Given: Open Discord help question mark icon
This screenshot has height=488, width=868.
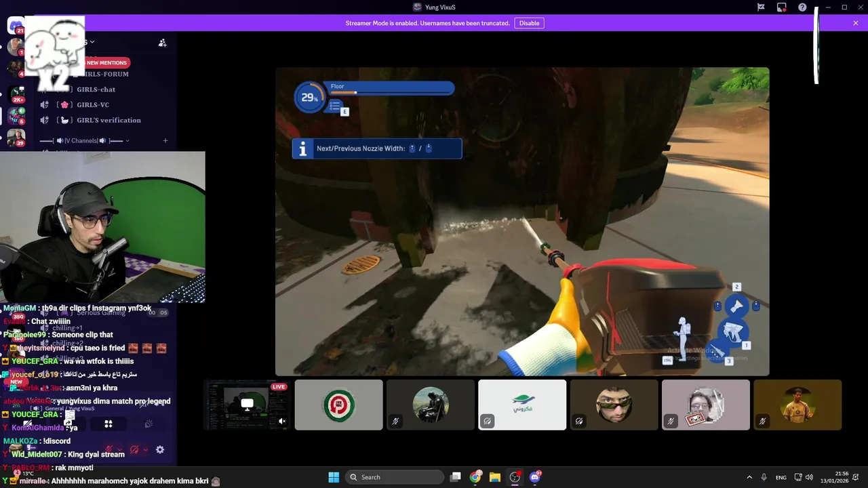Looking at the screenshot, I should tap(802, 7).
